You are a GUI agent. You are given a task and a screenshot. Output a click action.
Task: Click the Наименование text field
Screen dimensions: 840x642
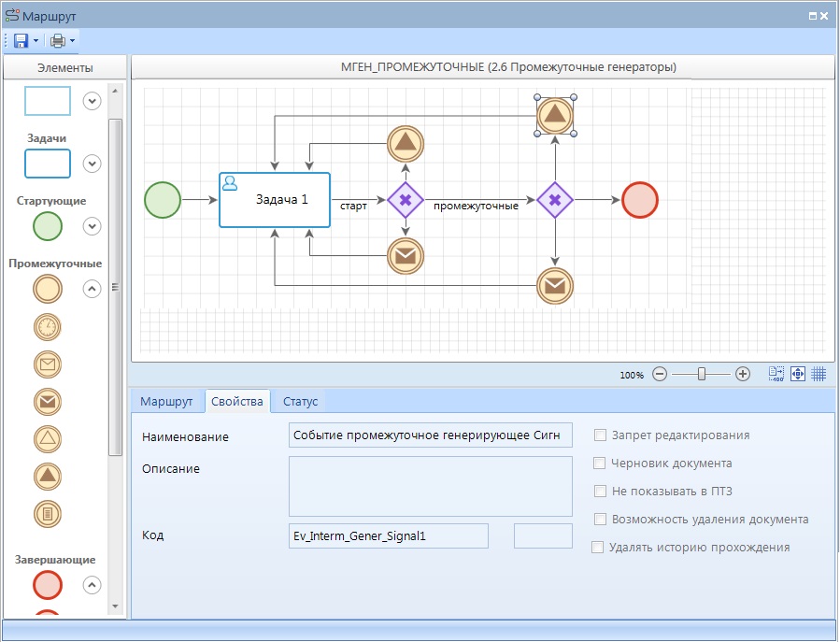pyautogui.click(x=430, y=435)
